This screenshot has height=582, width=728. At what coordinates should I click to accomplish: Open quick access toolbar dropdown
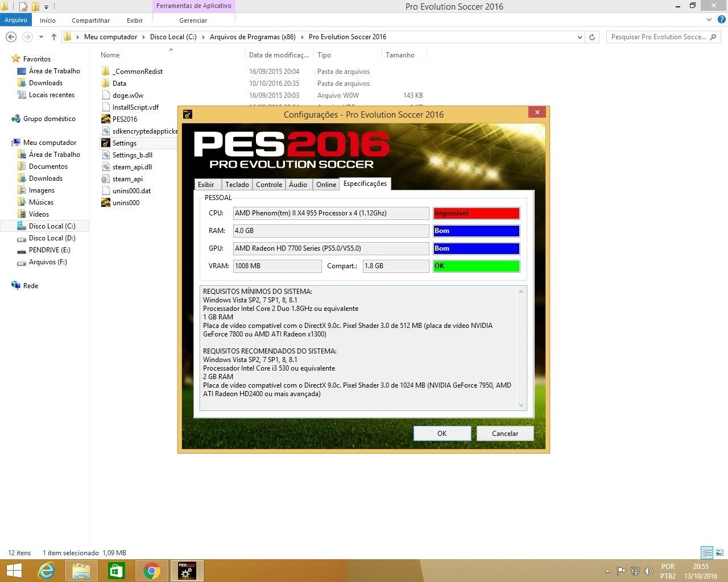(46, 7)
